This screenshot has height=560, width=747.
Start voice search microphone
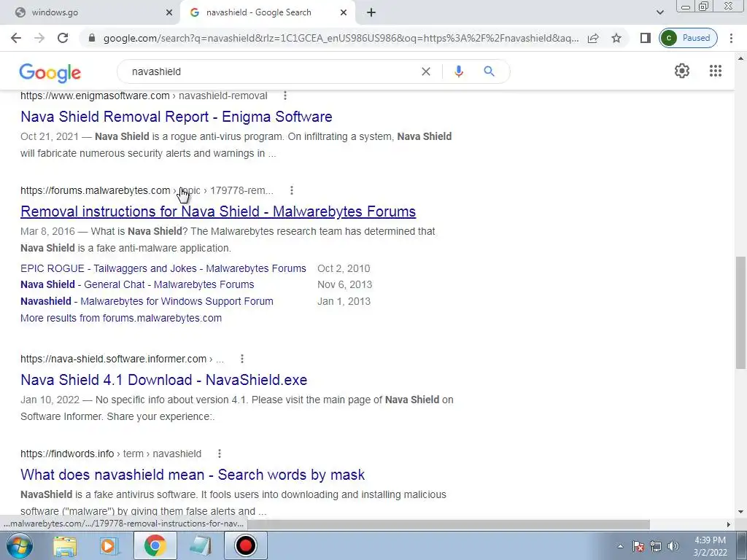click(x=459, y=71)
